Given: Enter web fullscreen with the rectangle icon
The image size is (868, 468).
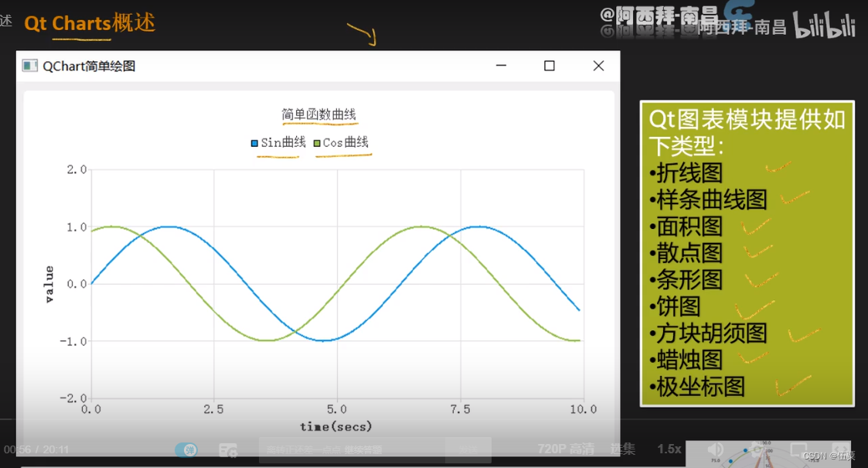Looking at the screenshot, I should (799, 448).
